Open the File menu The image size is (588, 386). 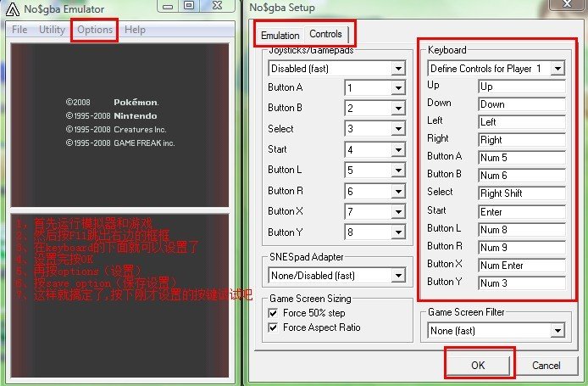pos(19,30)
